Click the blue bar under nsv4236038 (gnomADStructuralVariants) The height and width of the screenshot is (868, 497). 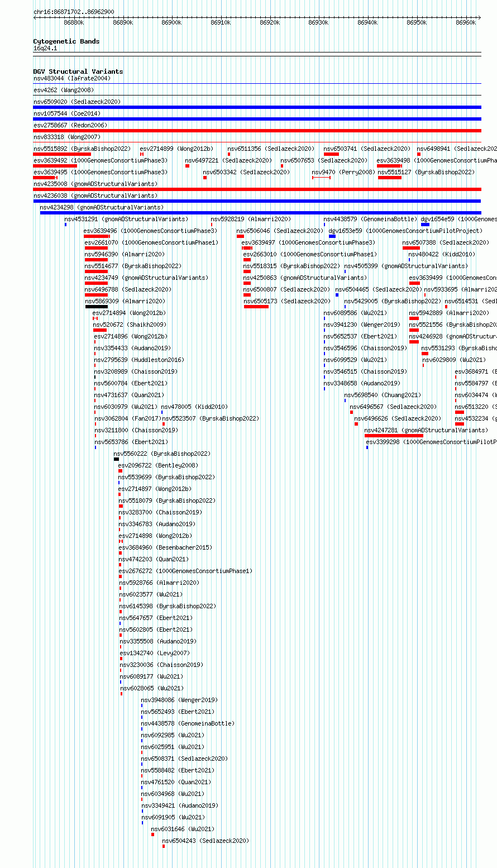(257, 201)
